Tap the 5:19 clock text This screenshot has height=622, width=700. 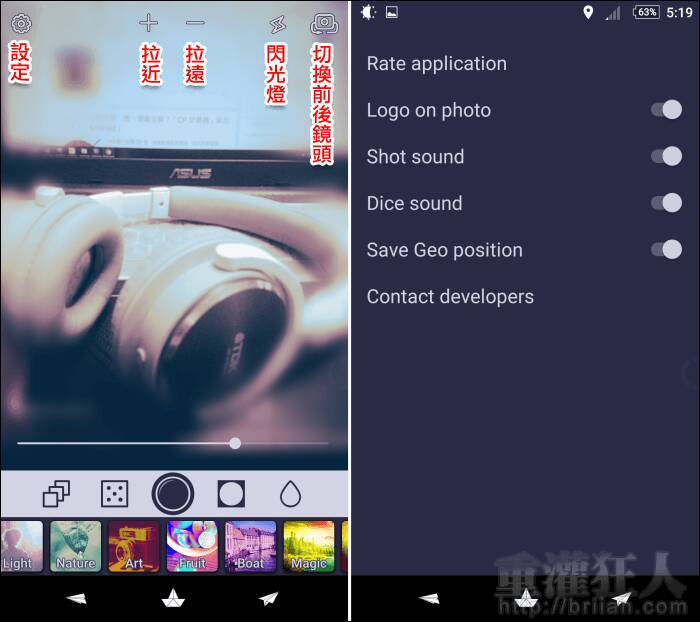(x=679, y=13)
